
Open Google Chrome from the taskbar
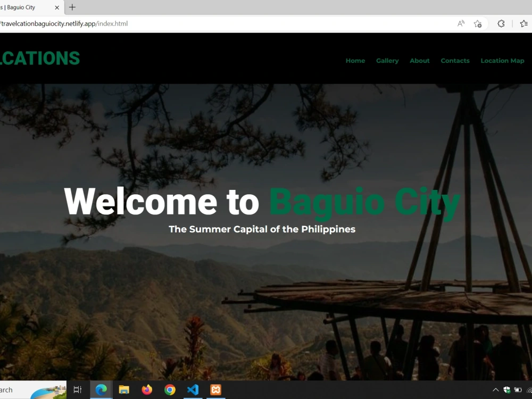click(x=170, y=389)
